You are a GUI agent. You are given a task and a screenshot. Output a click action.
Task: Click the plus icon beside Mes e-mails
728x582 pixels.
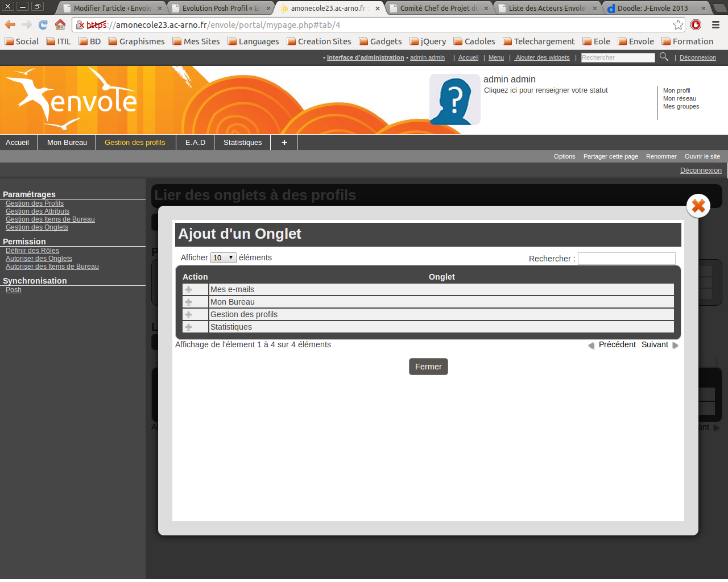tap(189, 290)
